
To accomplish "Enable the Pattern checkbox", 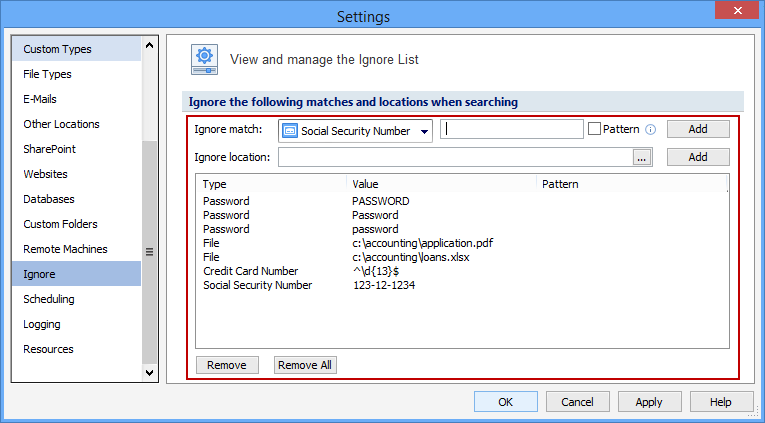I will [594, 129].
